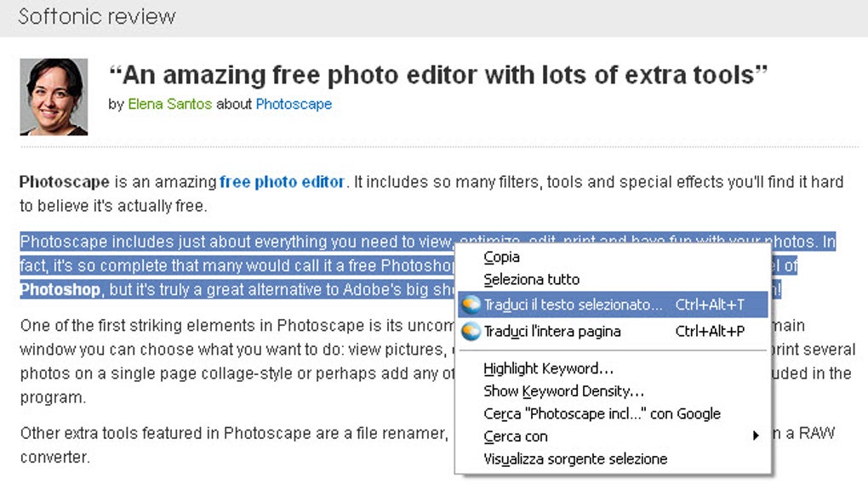Select Show Keyword Density entry
This screenshot has width=868, height=484.
pos(563,391)
